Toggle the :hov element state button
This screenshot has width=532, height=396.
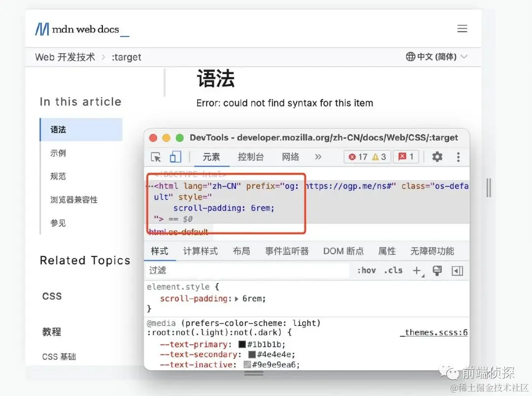(366, 271)
